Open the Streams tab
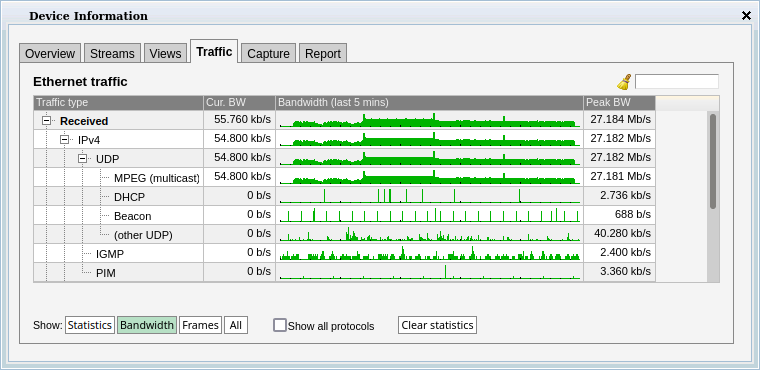Viewport: 760px width, 370px height. pos(112,53)
